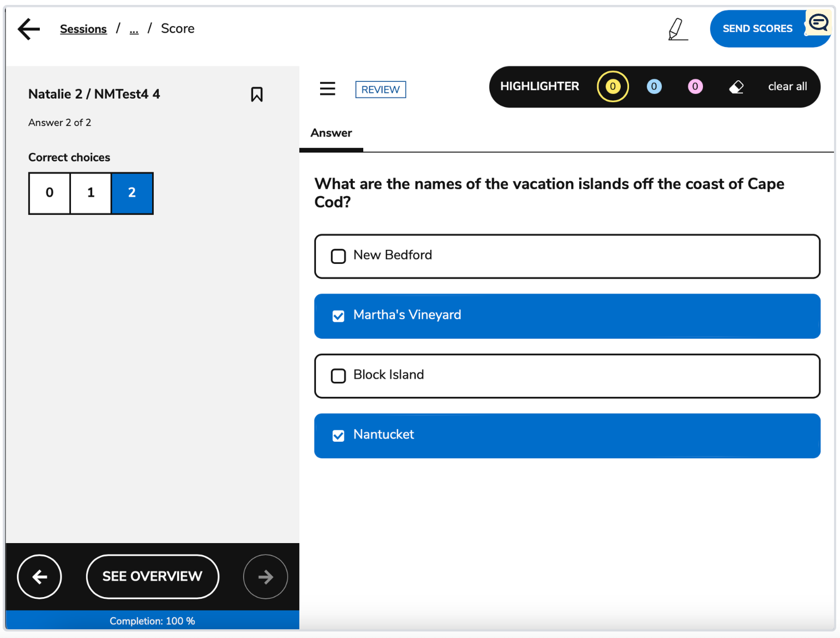Set correct choices score to 2
This screenshot has height=638, width=840.
(132, 193)
